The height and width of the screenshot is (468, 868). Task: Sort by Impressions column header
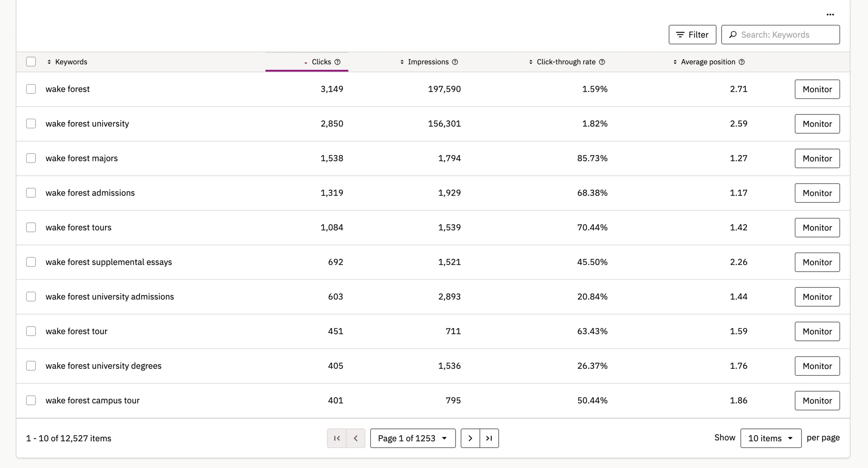(x=425, y=62)
